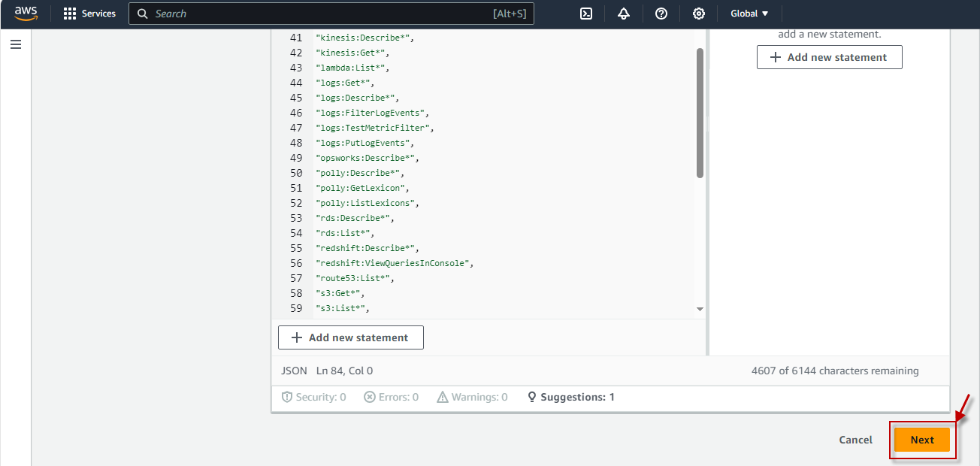Click line number 50 in gutter
This screenshot has height=466, width=980.
296,173
